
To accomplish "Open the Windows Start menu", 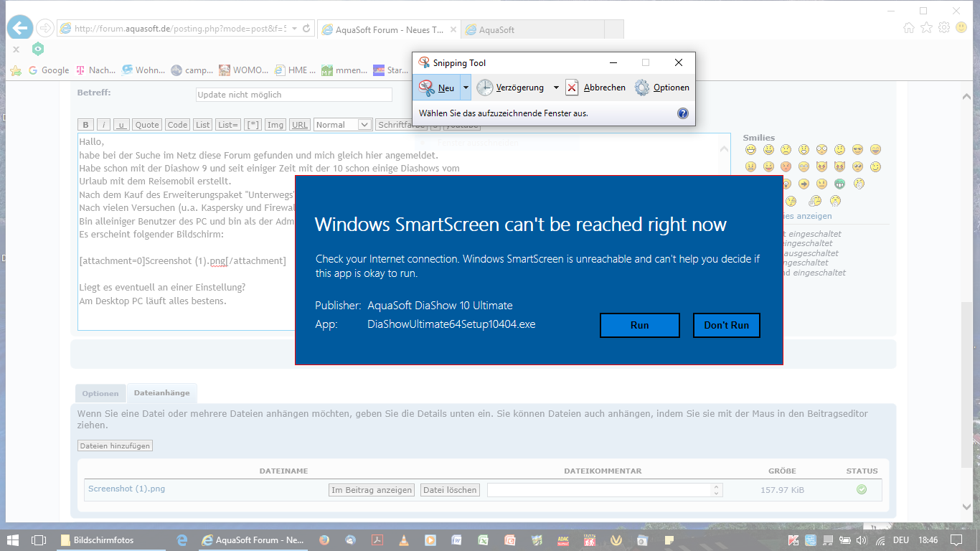I will click(13, 540).
